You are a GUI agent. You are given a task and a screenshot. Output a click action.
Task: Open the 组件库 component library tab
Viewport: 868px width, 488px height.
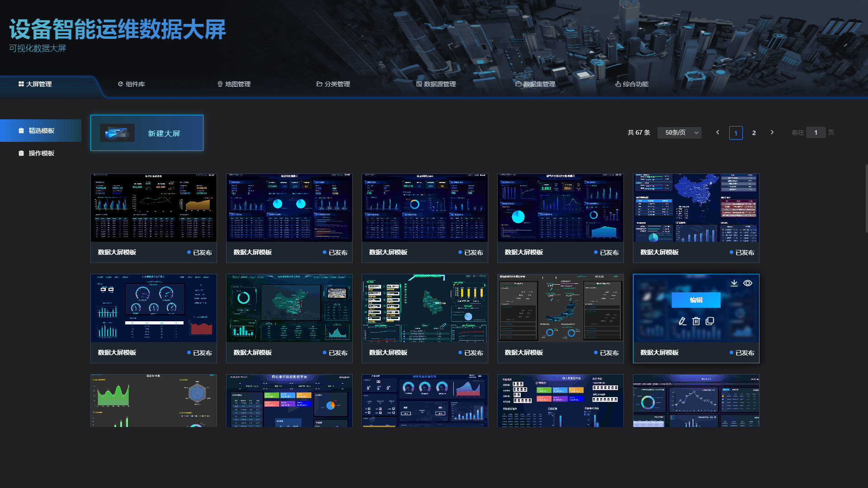coord(131,84)
